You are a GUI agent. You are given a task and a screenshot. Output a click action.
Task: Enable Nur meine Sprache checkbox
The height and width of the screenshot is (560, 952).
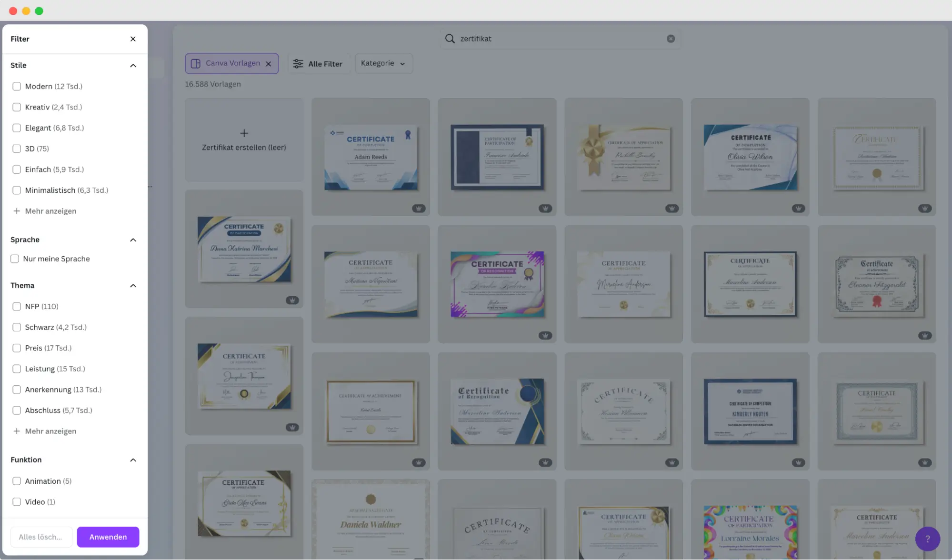pyautogui.click(x=15, y=259)
